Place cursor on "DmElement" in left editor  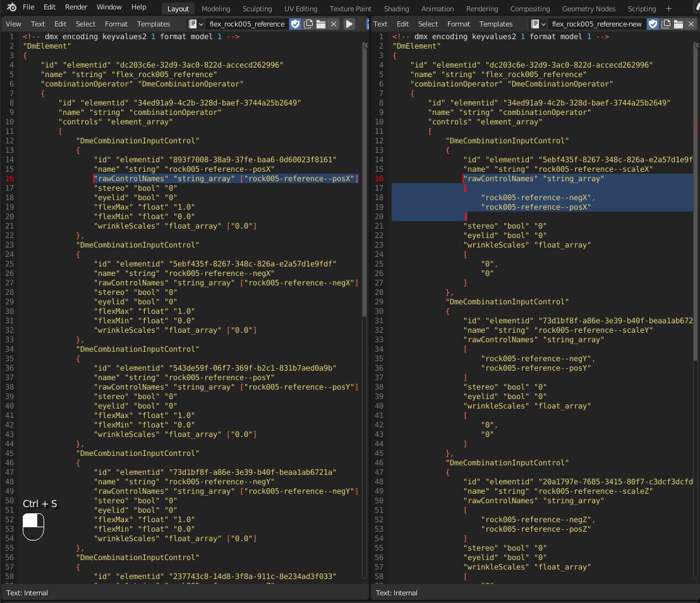pos(46,46)
